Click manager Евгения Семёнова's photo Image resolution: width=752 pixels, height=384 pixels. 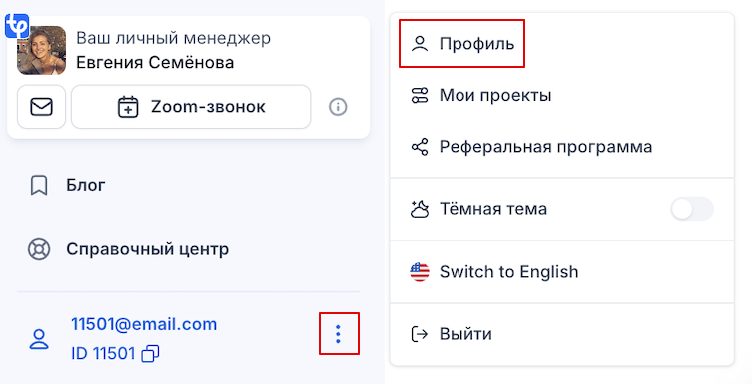click(x=41, y=50)
